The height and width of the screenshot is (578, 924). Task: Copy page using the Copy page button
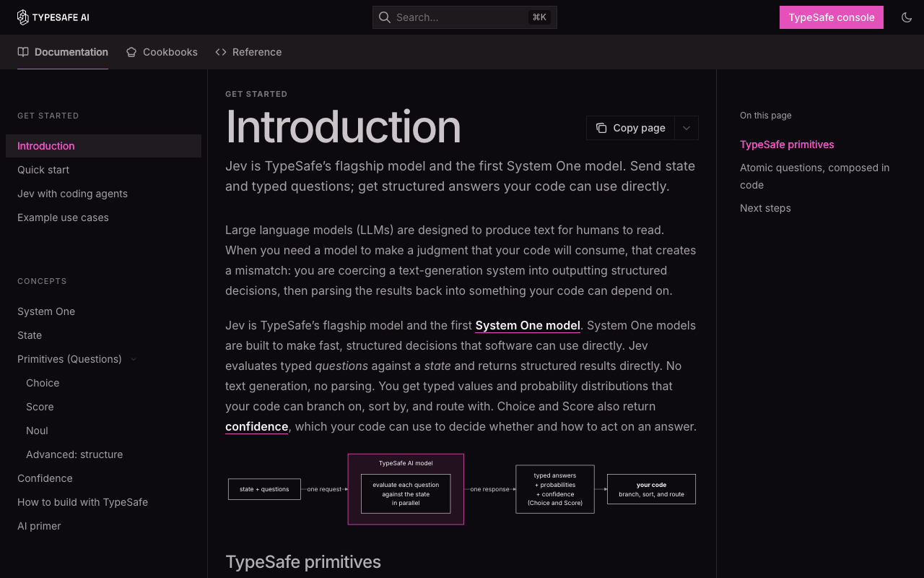(x=631, y=128)
